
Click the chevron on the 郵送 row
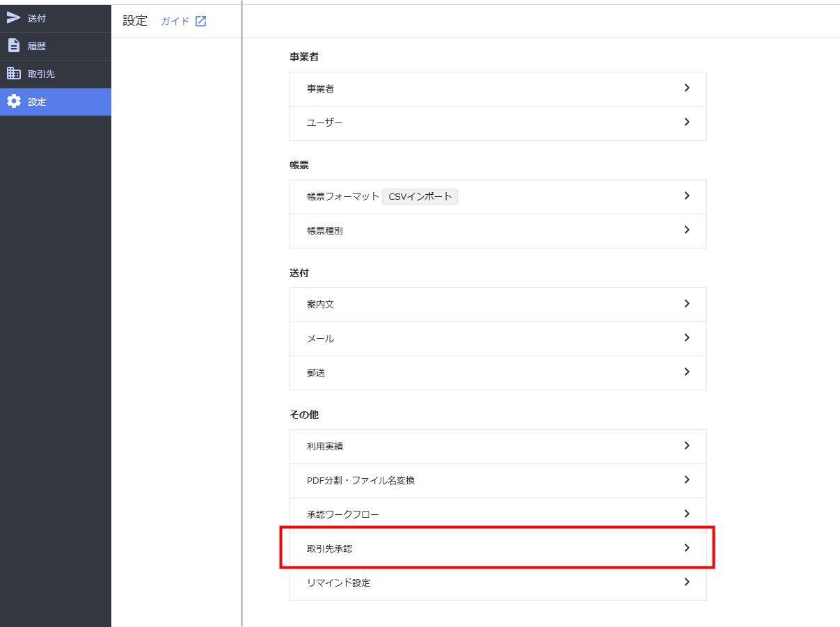[x=687, y=372]
